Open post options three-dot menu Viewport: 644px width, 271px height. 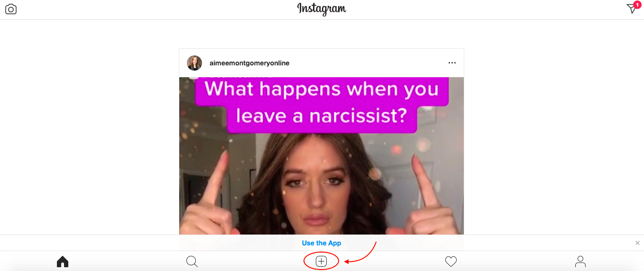tap(452, 63)
